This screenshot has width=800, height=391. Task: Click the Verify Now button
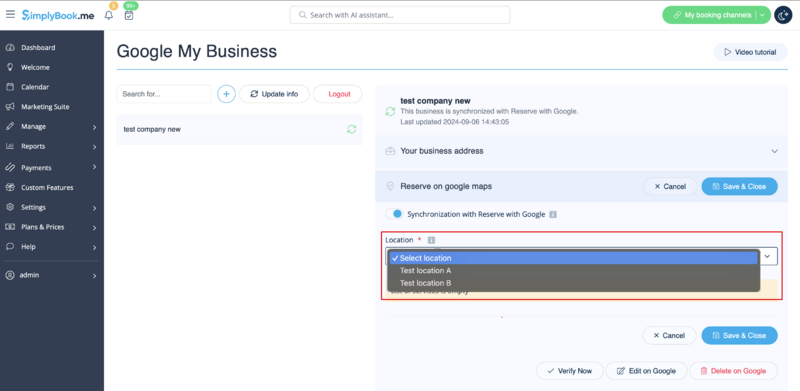(569, 371)
